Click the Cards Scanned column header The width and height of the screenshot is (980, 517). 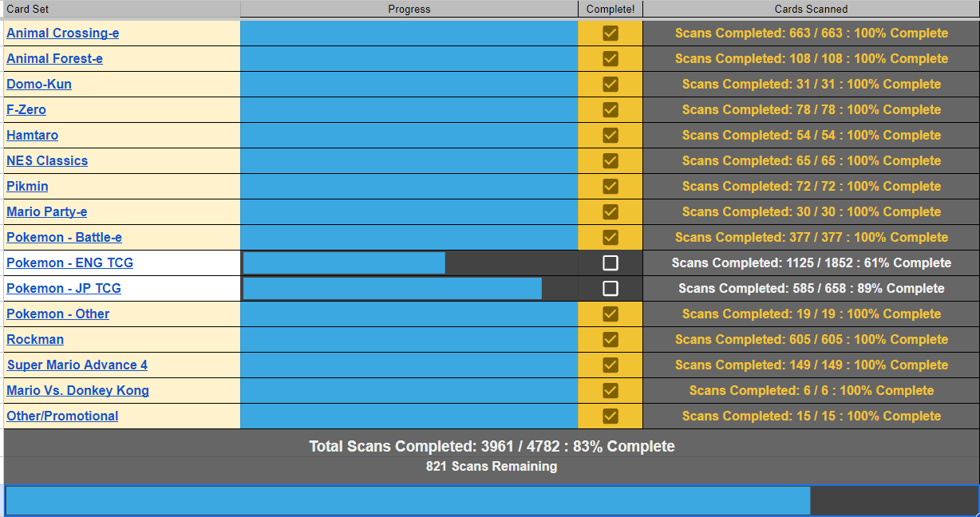point(811,9)
